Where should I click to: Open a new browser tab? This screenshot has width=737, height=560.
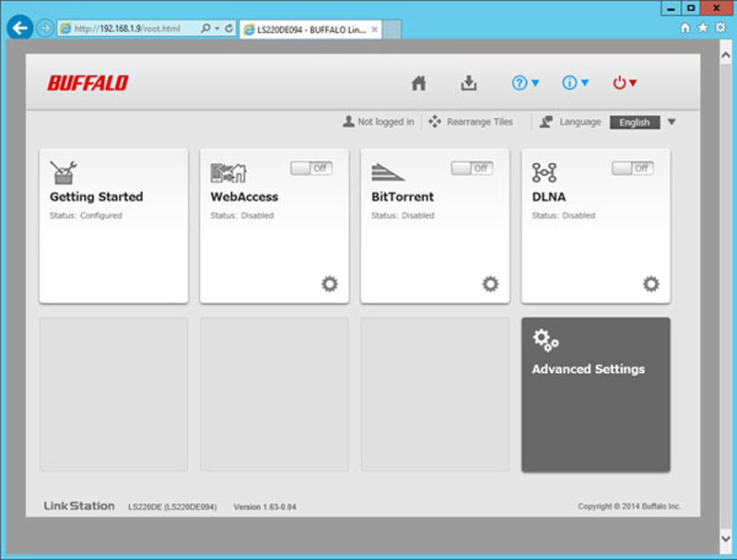coord(392,29)
